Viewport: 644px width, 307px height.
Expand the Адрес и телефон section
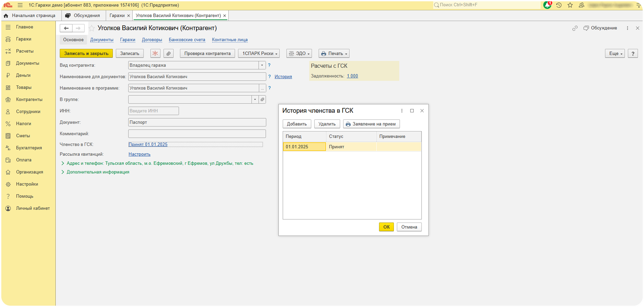tap(63, 163)
